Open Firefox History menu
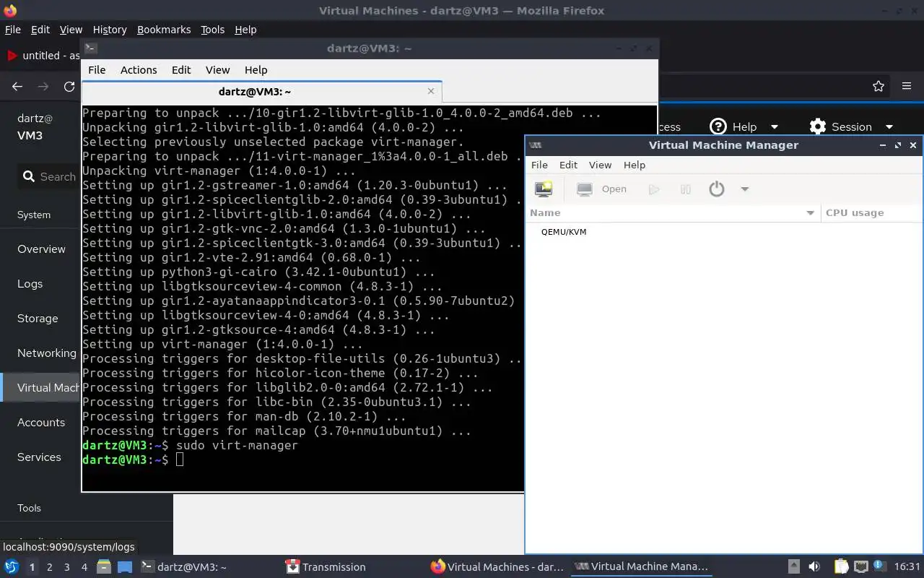Image resolution: width=924 pixels, height=578 pixels. coord(110,30)
